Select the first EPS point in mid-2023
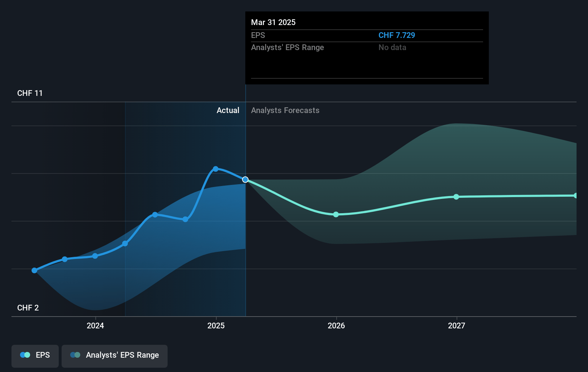Screen dimensions: 588x372 click(x=34, y=270)
